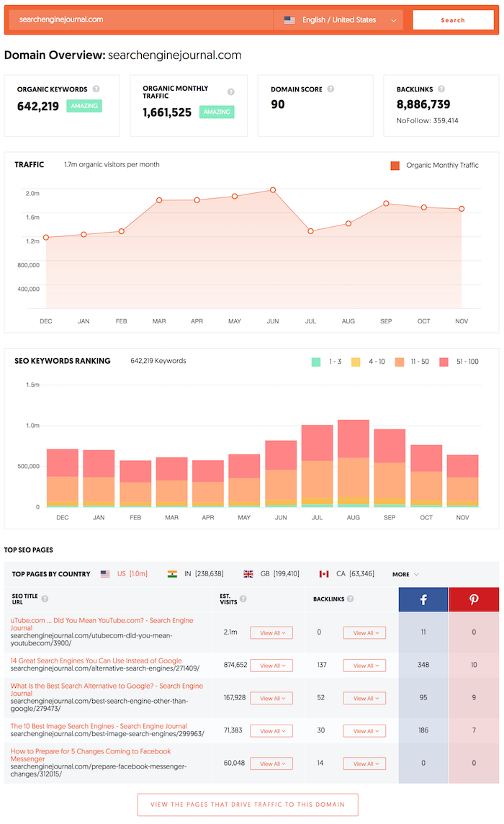Click the Facebook column header icon
The height and width of the screenshot is (824, 504).
pos(423,599)
